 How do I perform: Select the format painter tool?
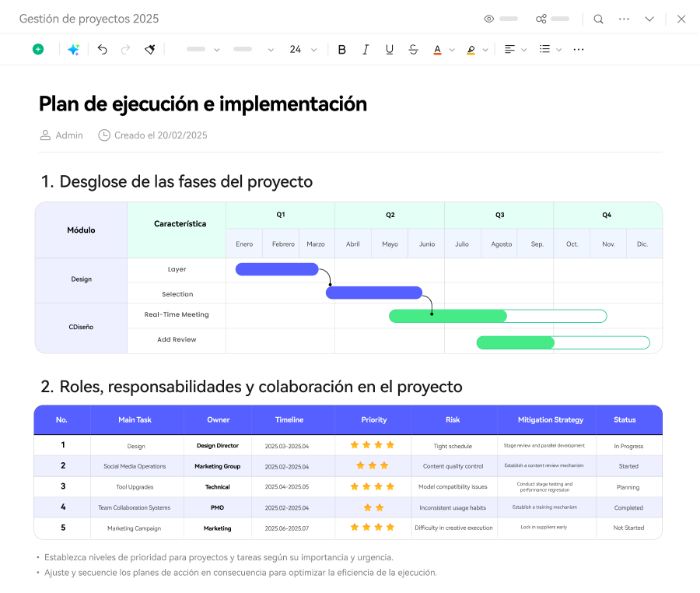150,49
